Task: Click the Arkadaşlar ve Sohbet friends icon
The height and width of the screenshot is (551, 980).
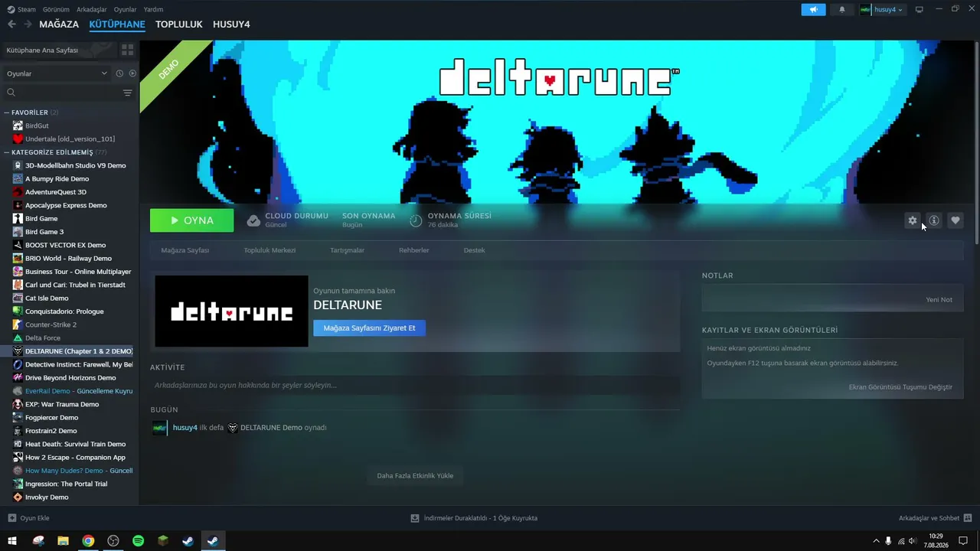Action: coord(968,518)
